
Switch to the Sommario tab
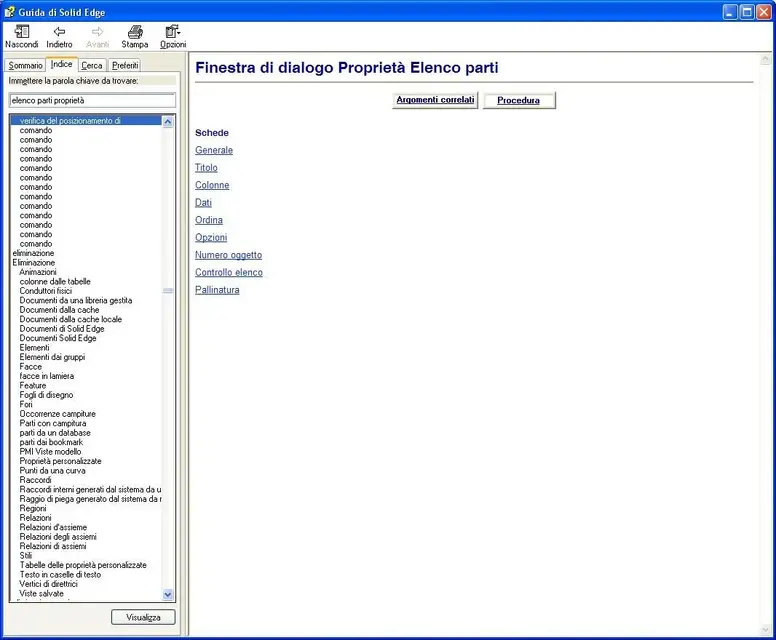point(25,65)
